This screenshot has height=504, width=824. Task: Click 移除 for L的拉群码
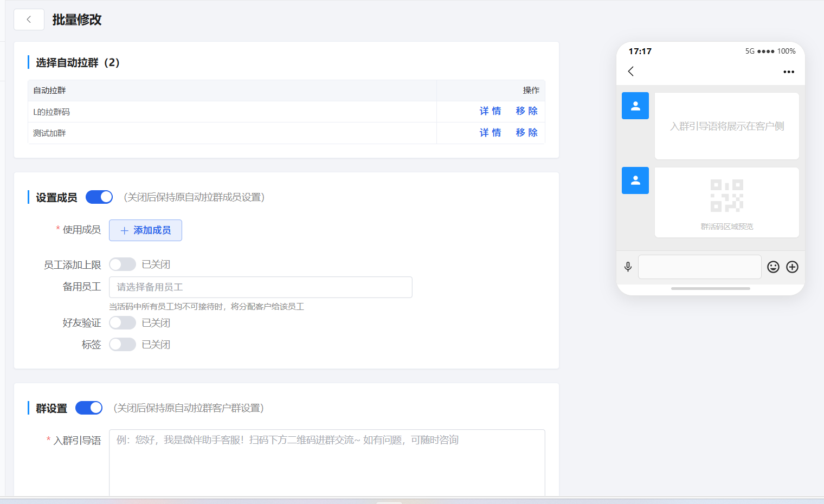coord(526,111)
